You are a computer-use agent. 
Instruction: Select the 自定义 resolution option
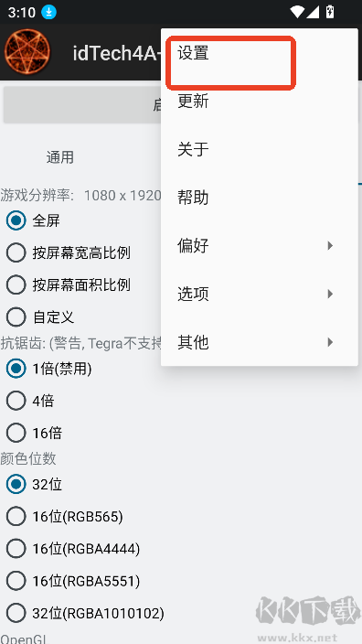point(40,317)
